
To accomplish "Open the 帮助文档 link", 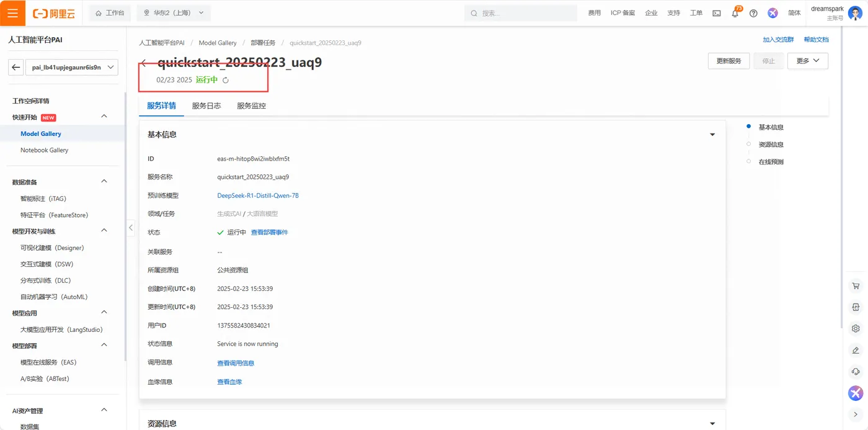I will coord(816,40).
